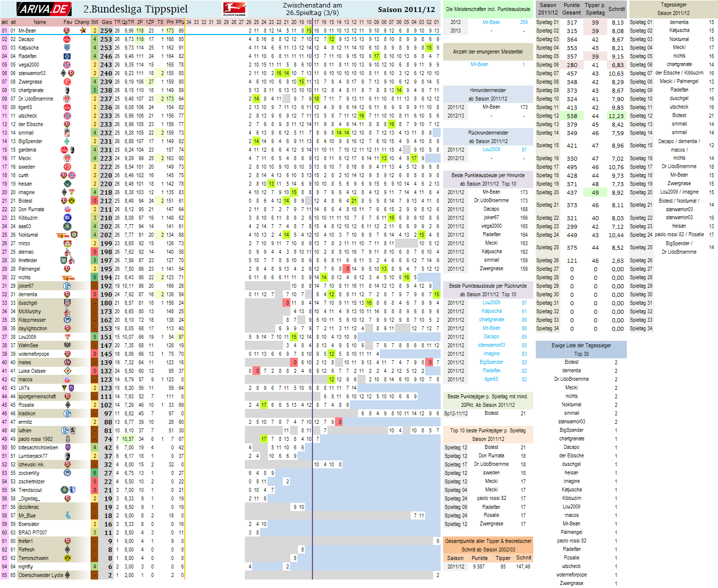Click the Schalke crest beside joker67
The image size is (718, 588).
67,286
